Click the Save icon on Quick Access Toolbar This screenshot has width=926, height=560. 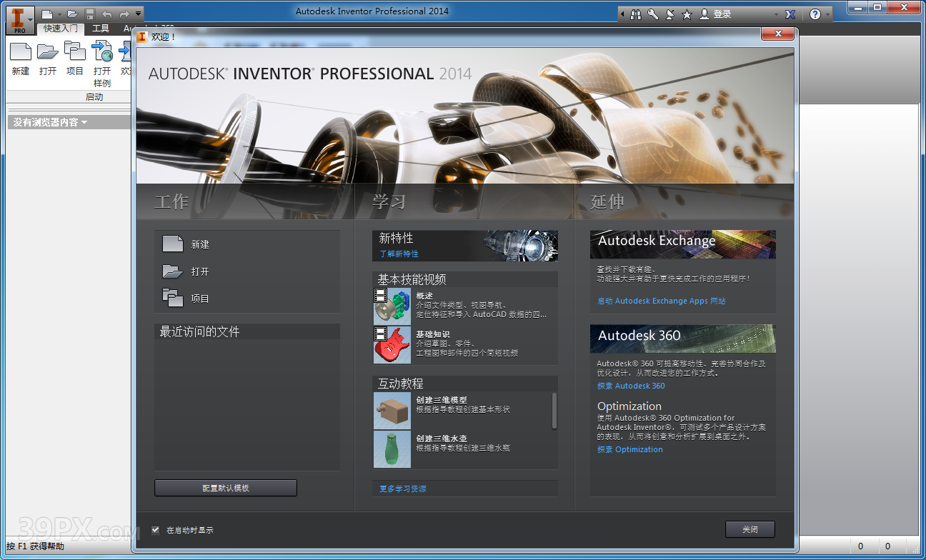90,14
